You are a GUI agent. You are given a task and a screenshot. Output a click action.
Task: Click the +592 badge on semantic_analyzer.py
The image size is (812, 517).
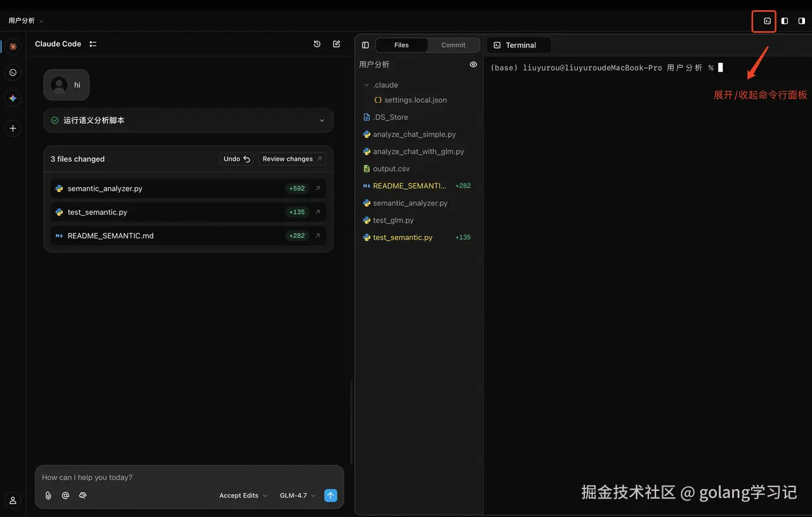[297, 188]
